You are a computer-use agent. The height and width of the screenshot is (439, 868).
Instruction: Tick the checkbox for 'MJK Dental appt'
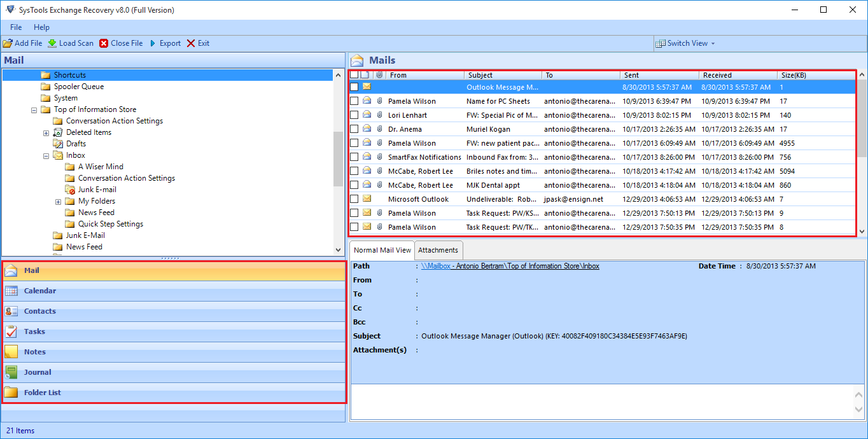pyautogui.click(x=354, y=185)
